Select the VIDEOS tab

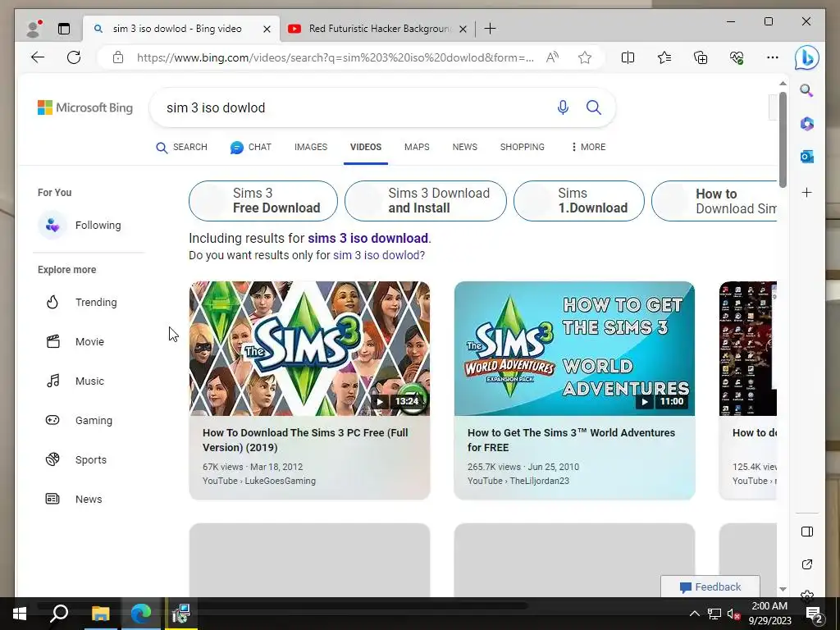point(366,147)
